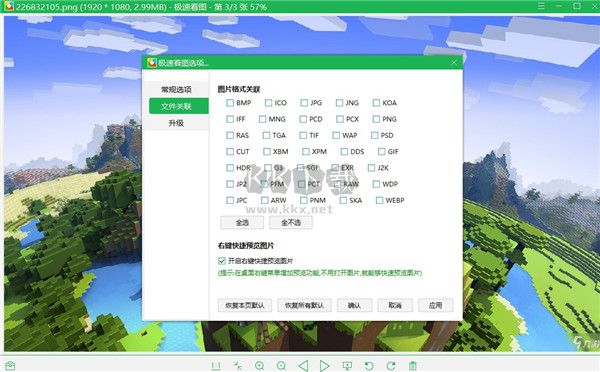The width and height of the screenshot is (600, 372).
Task: Switch to the 升级 tab
Action: pyautogui.click(x=176, y=123)
